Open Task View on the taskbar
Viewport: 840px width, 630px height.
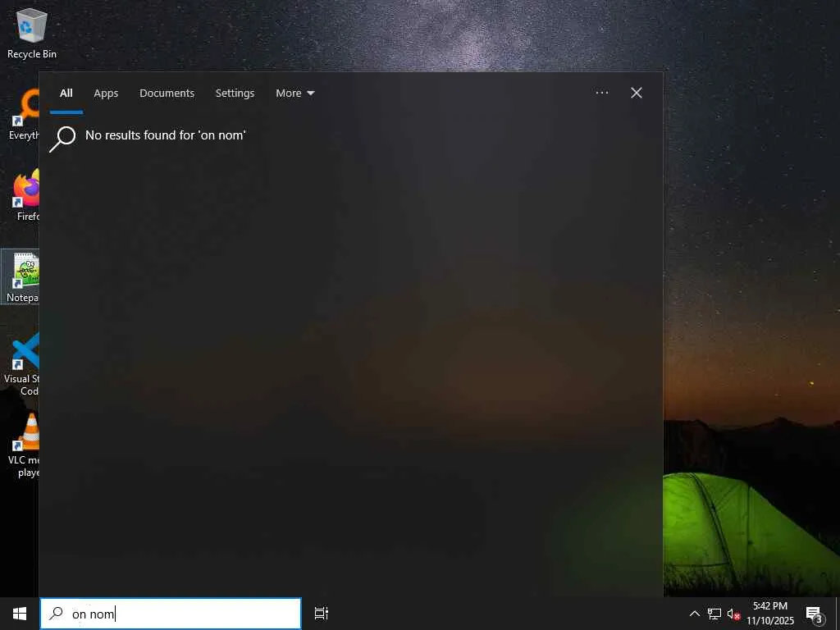[321, 614]
